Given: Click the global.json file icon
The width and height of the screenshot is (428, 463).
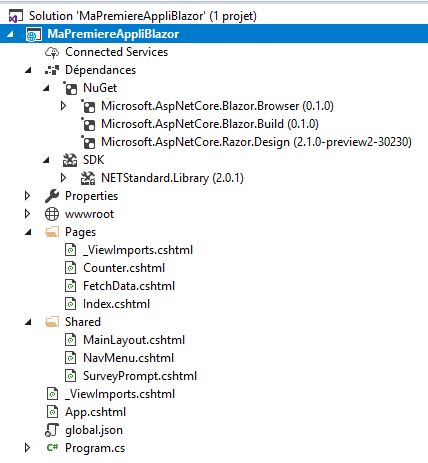Looking at the screenshot, I should 52,430.
